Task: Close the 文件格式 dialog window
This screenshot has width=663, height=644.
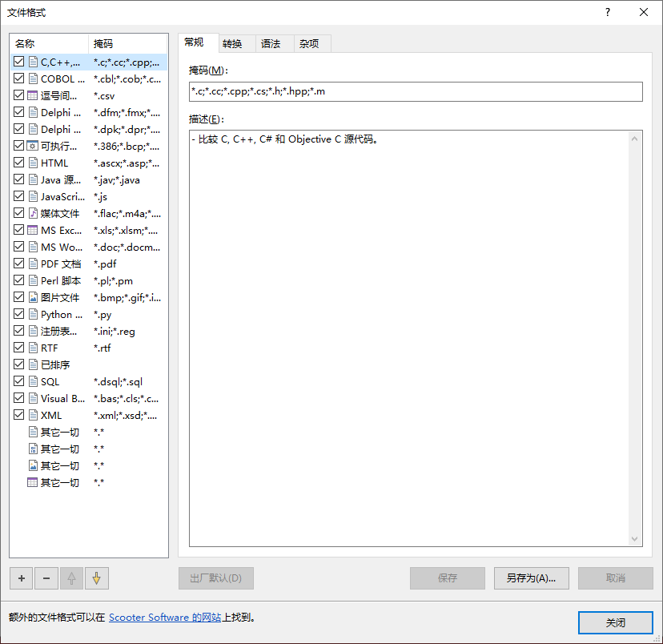Action: coord(644,12)
